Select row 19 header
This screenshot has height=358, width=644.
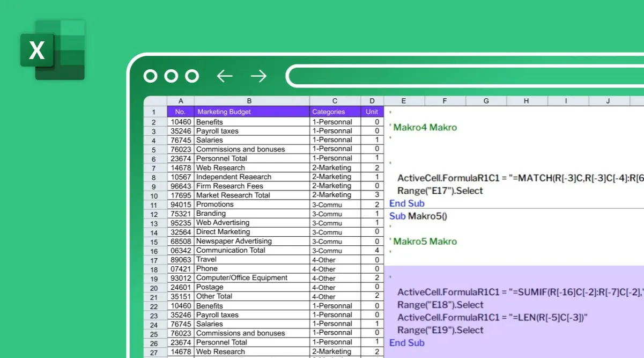pyautogui.click(x=155, y=279)
